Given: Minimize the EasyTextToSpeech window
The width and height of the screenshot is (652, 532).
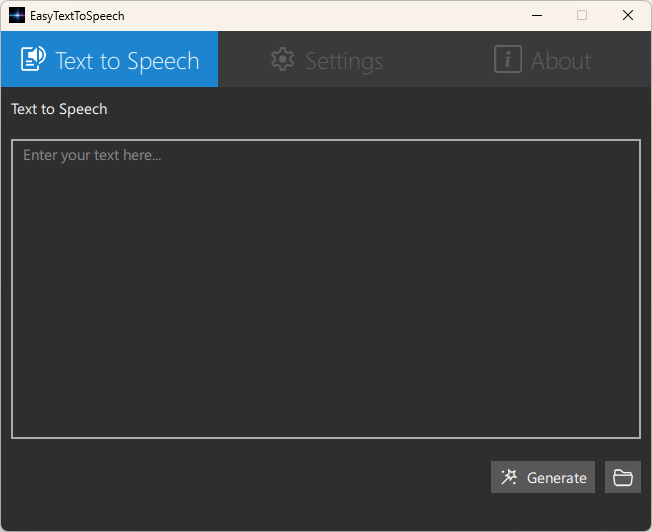Looking at the screenshot, I should coord(537,15).
